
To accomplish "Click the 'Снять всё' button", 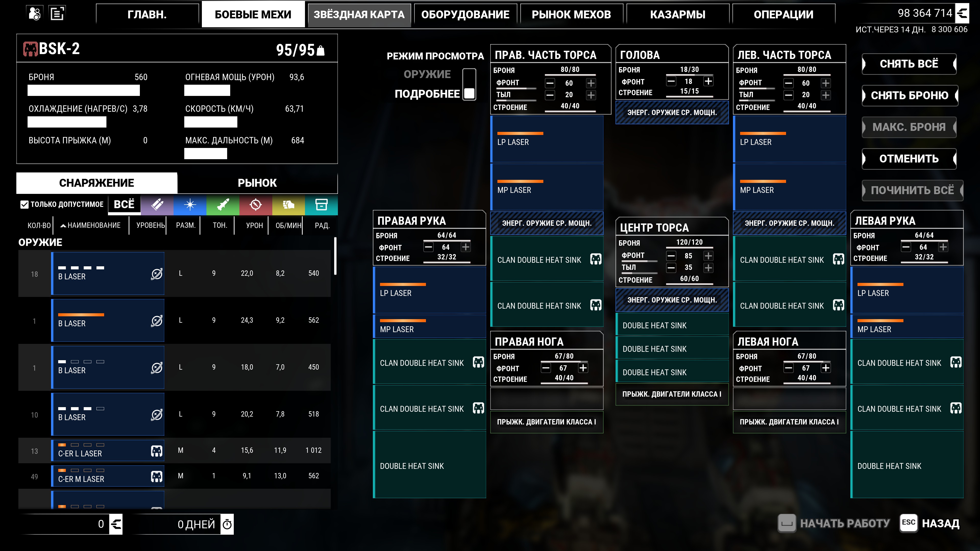I will [x=909, y=64].
